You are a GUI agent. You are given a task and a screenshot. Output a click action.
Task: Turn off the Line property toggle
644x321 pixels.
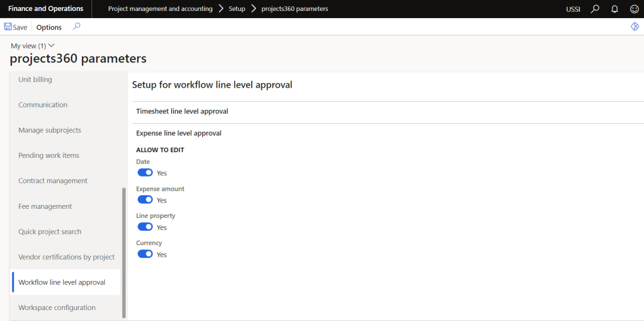pyautogui.click(x=145, y=227)
